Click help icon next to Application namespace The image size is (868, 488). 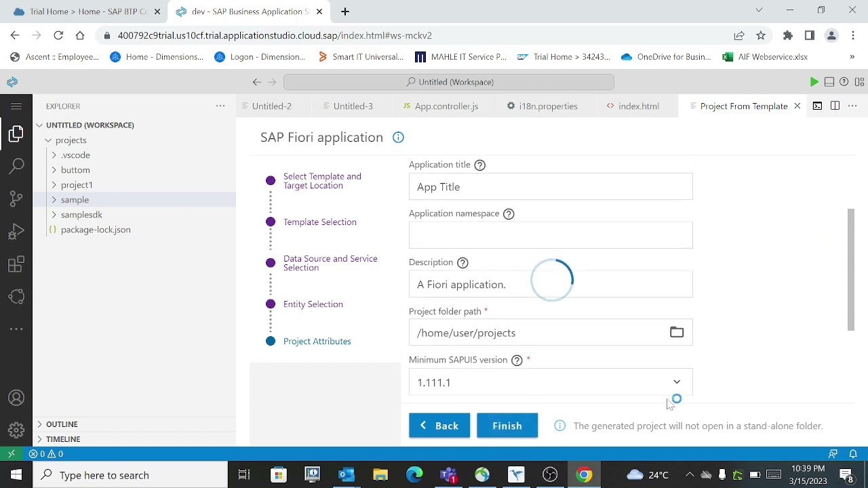(x=509, y=213)
